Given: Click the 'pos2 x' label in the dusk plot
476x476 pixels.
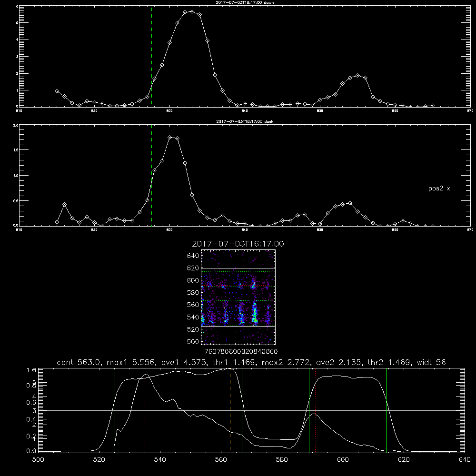Looking at the screenshot, I should pyautogui.click(x=439, y=188).
